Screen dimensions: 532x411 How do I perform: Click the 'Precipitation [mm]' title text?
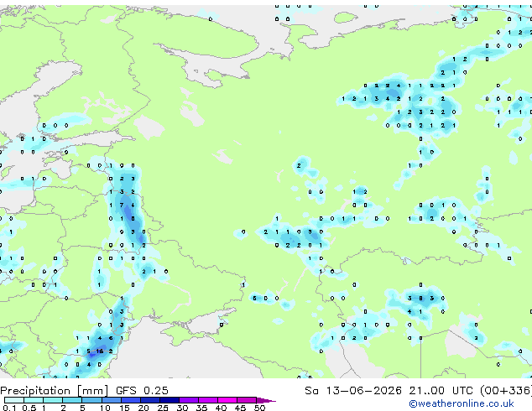click(x=55, y=391)
